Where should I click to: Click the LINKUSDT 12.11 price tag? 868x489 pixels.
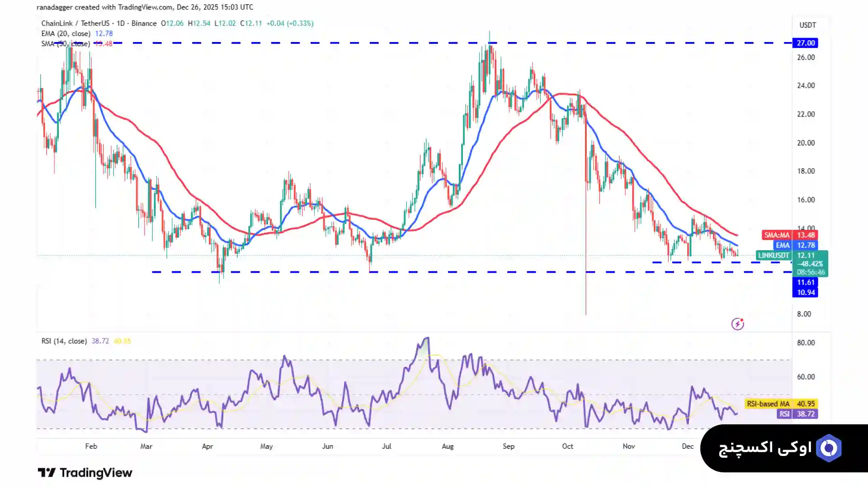(791, 256)
